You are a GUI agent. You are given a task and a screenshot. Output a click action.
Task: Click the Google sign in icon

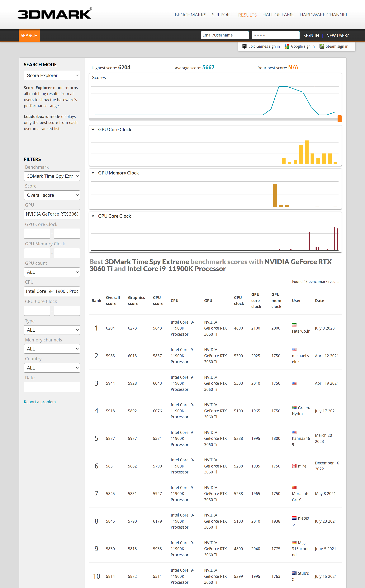[x=287, y=46]
